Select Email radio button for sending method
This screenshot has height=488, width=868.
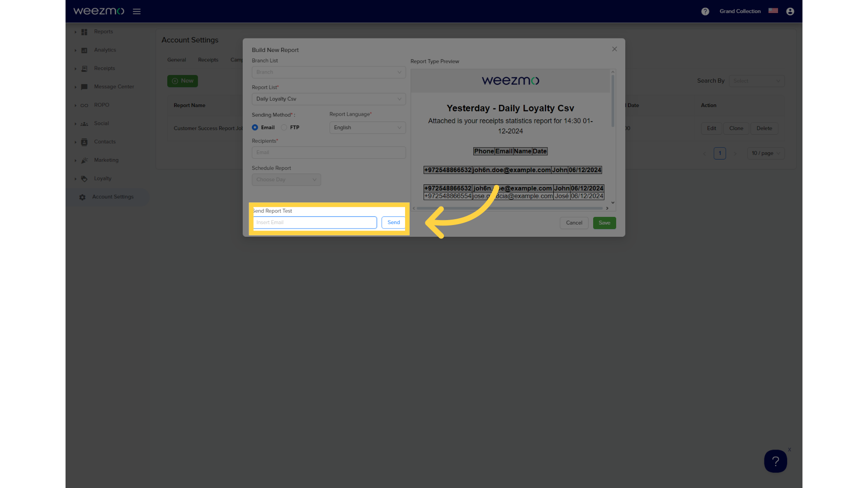pyautogui.click(x=255, y=127)
